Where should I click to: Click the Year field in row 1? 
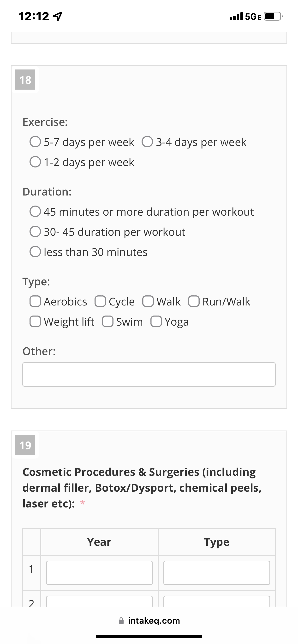coord(99,573)
